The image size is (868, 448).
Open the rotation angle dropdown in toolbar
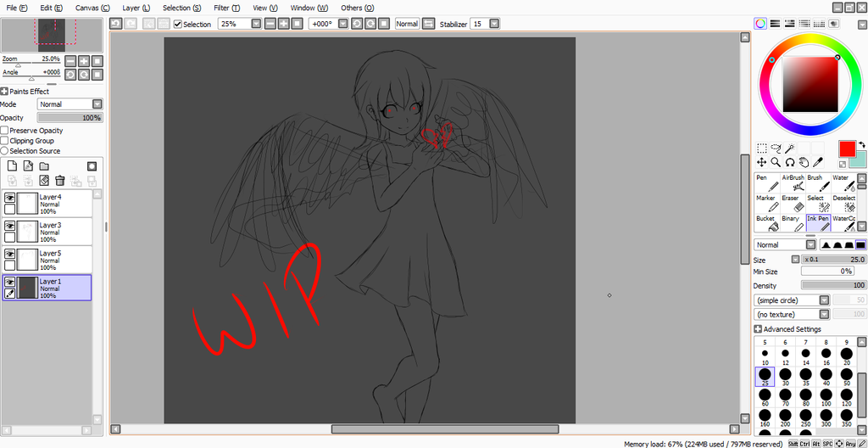(x=342, y=24)
